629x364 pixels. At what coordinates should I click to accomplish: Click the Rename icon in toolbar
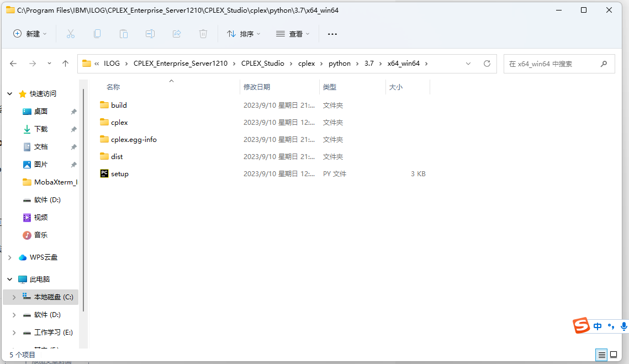pyautogui.click(x=150, y=34)
